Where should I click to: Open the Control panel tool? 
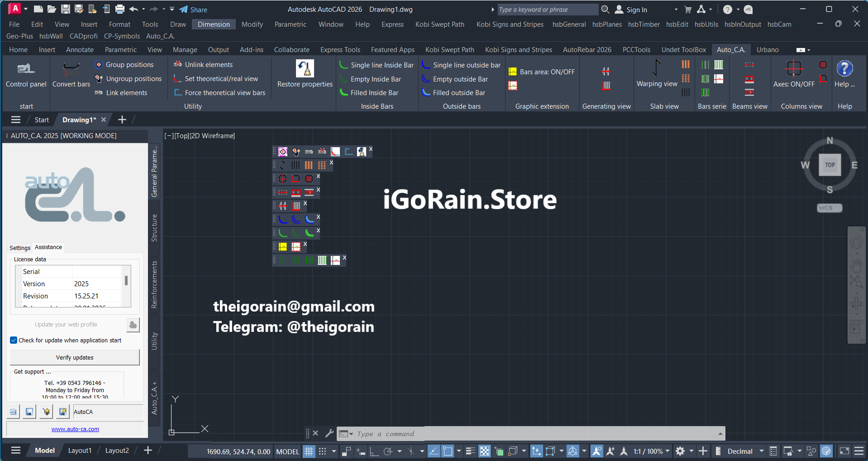(x=26, y=75)
